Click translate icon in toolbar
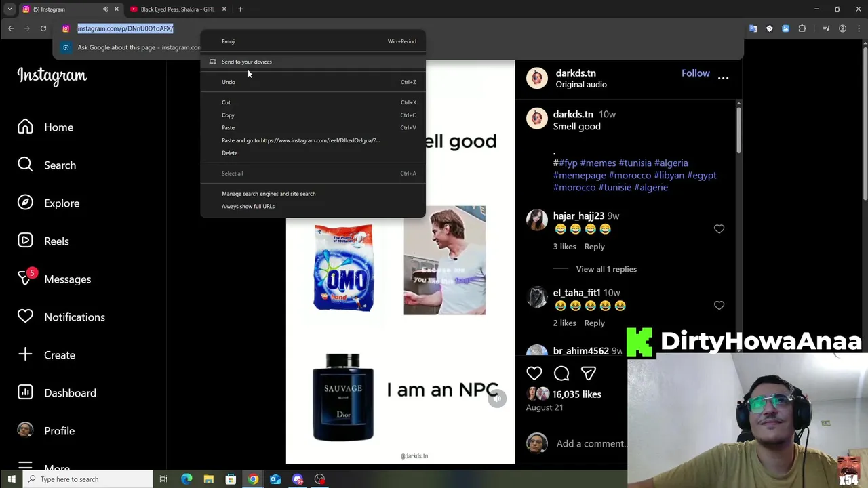Screen dimensions: 868x488 753,28
